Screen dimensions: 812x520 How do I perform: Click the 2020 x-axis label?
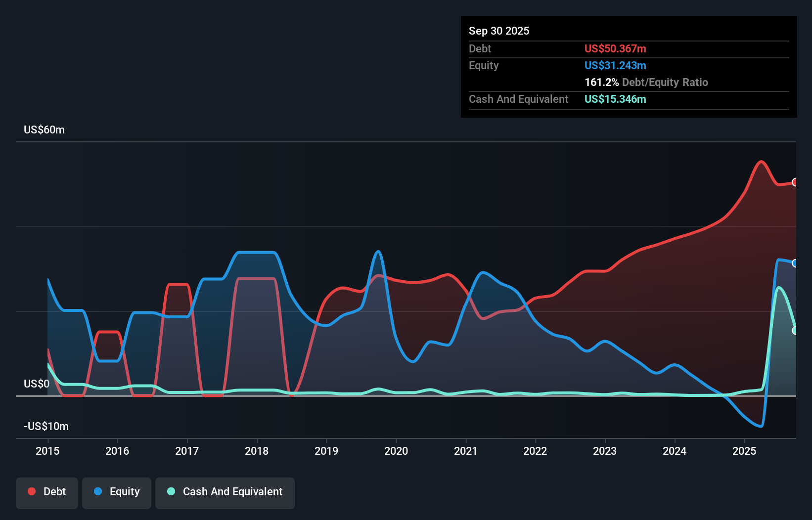click(x=396, y=451)
